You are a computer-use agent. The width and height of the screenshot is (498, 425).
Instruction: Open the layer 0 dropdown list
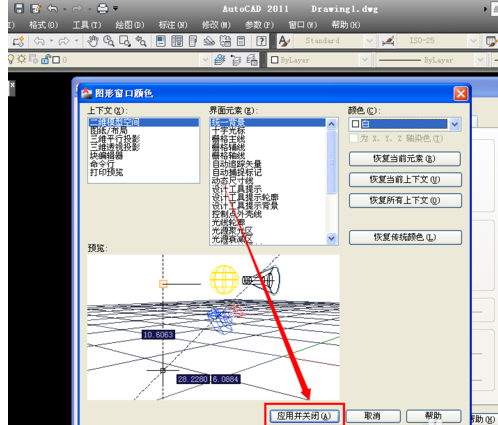tap(205, 60)
